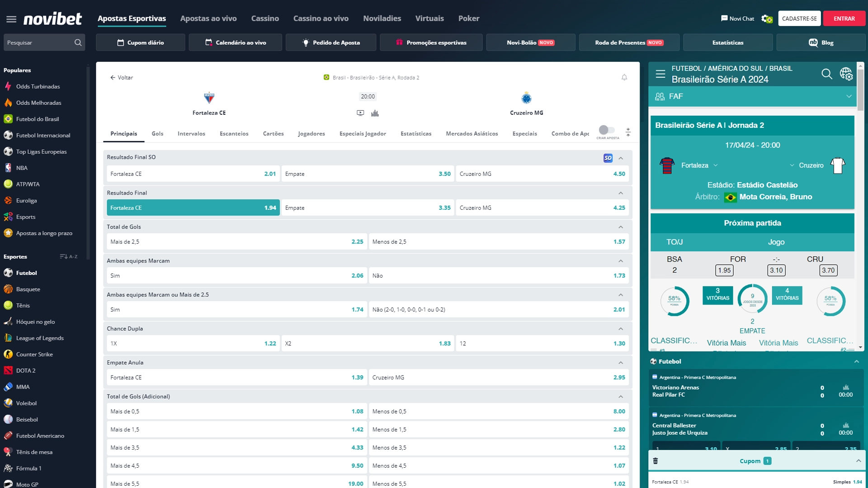The height and width of the screenshot is (488, 868).
Task: Switch to Apostas ao vivo
Action: tap(208, 19)
